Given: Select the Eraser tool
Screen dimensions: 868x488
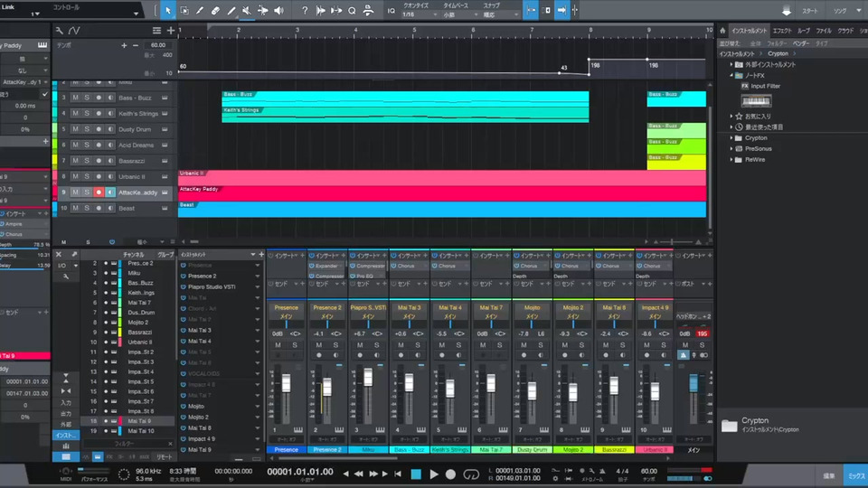Looking at the screenshot, I should point(215,11).
